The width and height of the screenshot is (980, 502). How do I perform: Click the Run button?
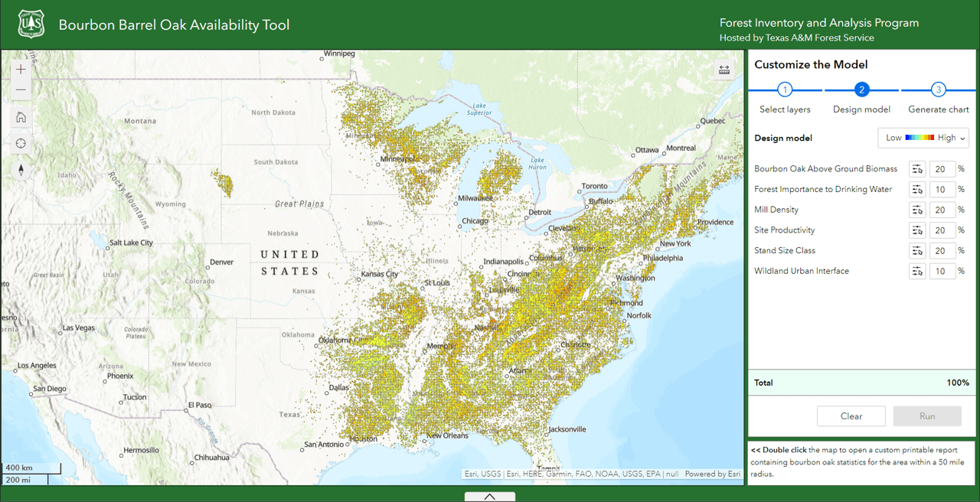[927, 416]
